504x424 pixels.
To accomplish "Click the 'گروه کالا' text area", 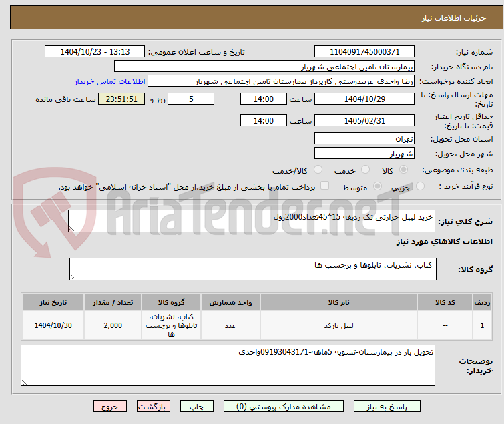I will coord(253,269).
